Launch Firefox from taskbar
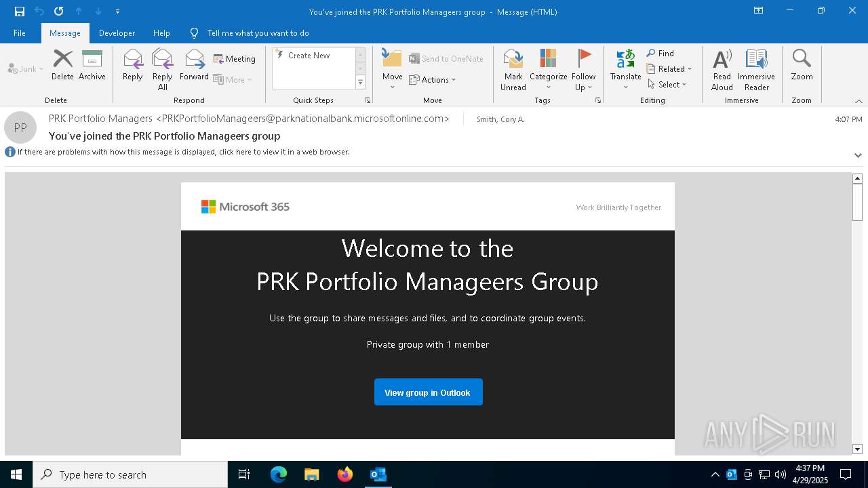The image size is (868, 488). click(x=345, y=474)
